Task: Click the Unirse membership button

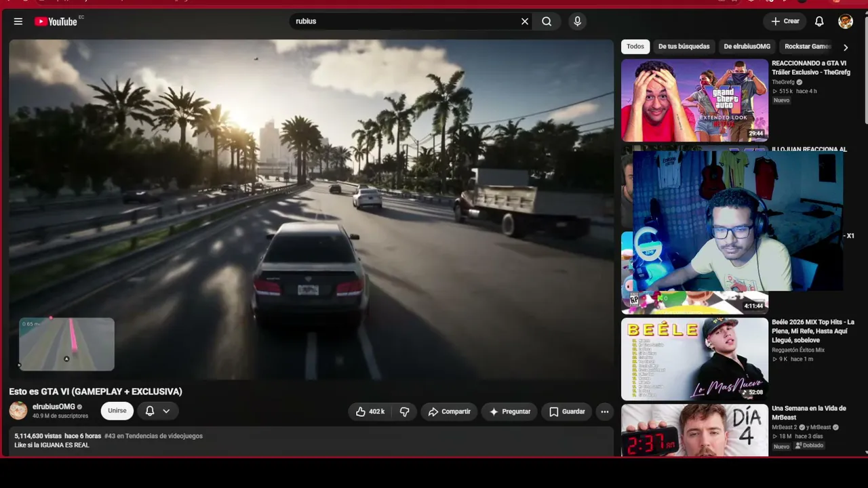Action: point(117,411)
